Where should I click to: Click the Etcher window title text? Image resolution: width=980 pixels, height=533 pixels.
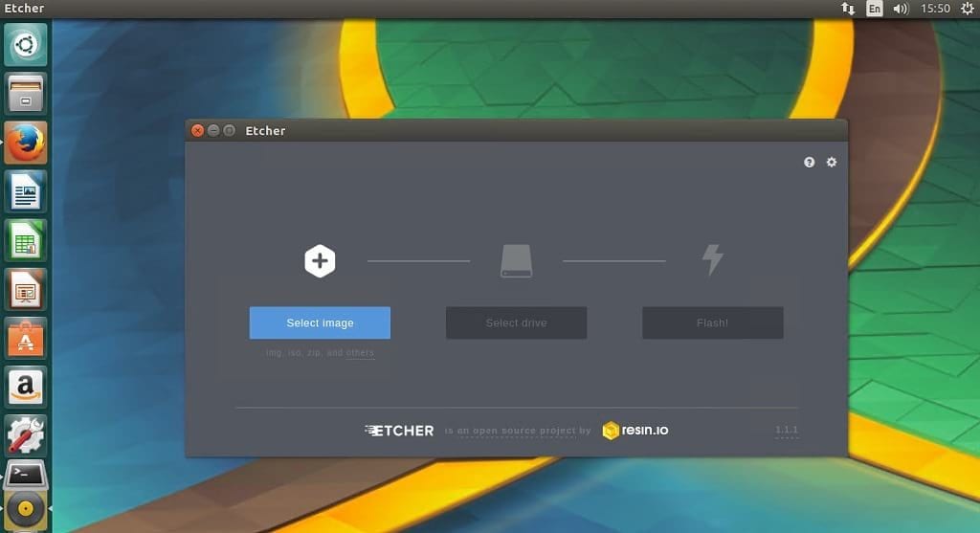[x=265, y=130]
